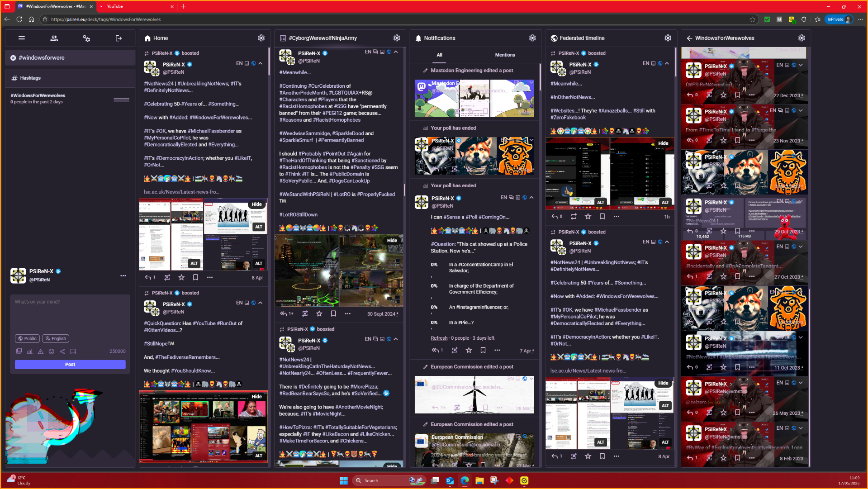Switch to the All notifications tab

tap(439, 55)
